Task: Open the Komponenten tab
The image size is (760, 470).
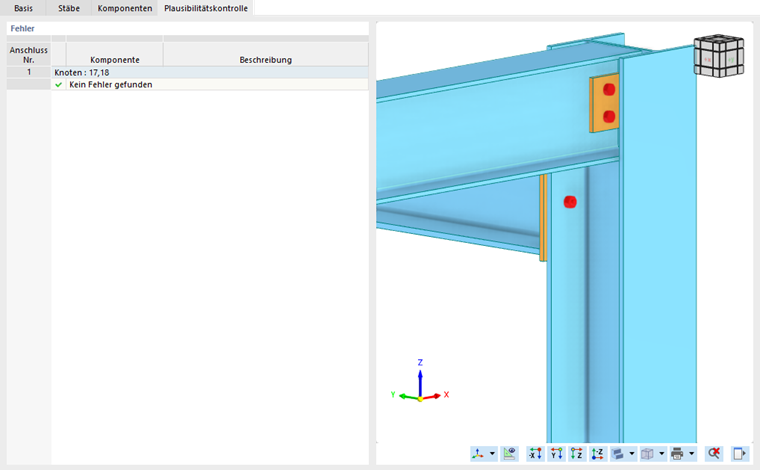Action: point(125,8)
